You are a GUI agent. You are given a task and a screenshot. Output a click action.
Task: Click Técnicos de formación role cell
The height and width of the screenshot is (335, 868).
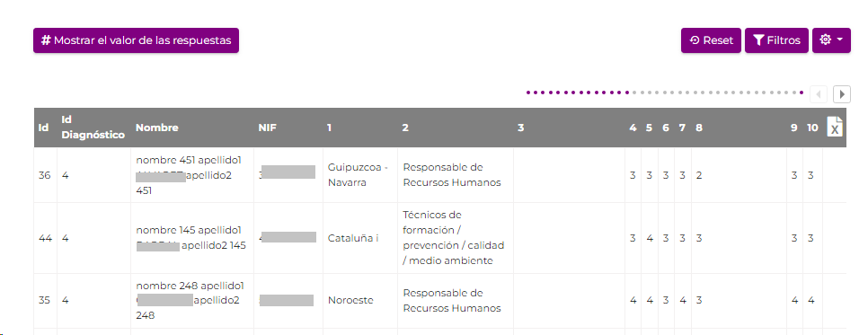455,238
